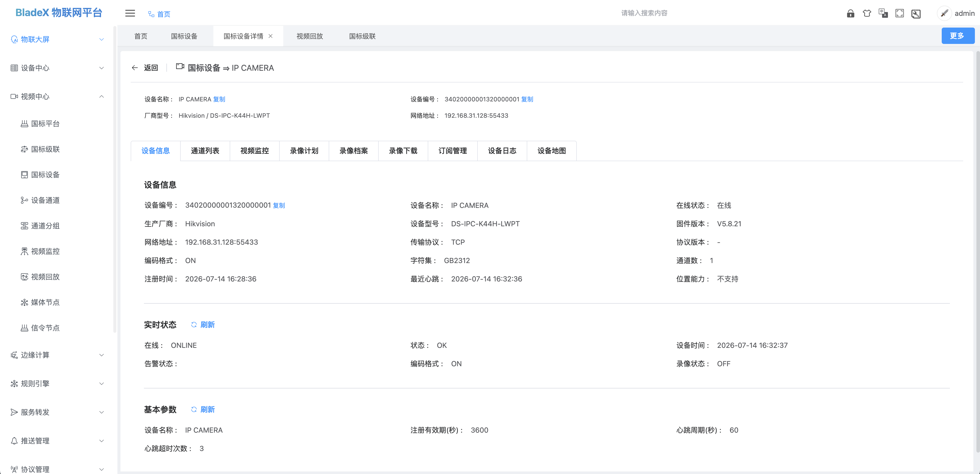Click the 视频监控 sidebar icon
980x474 pixels.
point(24,251)
